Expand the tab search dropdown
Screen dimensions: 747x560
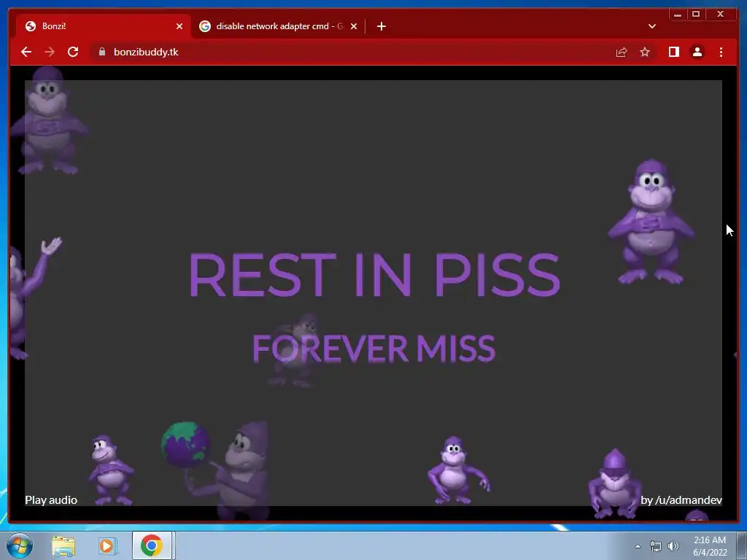click(x=651, y=26)
